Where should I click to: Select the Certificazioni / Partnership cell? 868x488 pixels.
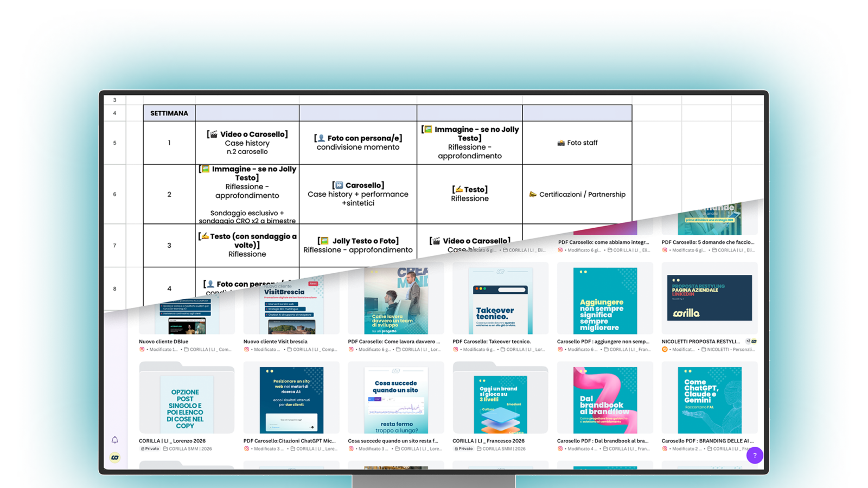pyautogui.click(x=577, y=194)
